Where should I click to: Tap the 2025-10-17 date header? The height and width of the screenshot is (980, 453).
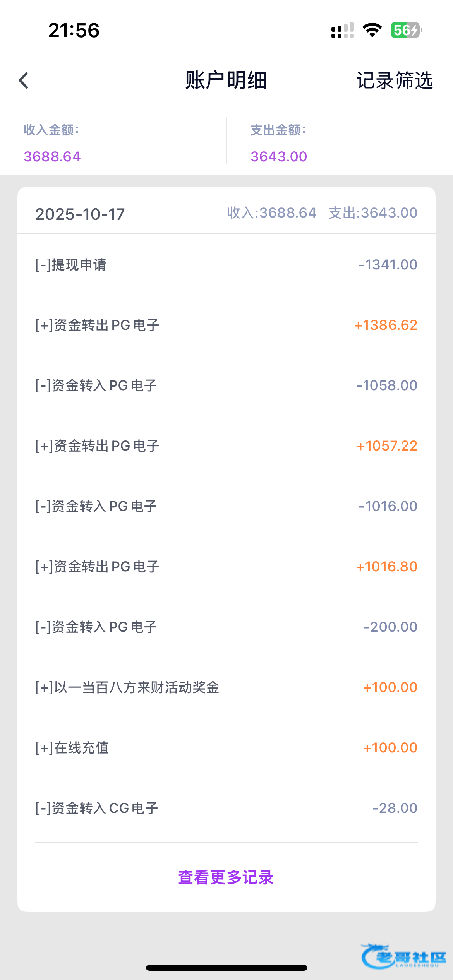[80, 214]
